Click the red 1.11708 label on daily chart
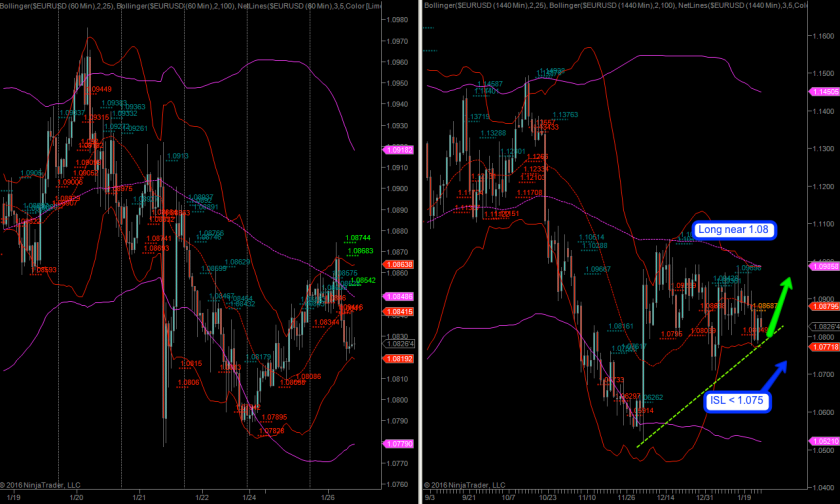 530,192
